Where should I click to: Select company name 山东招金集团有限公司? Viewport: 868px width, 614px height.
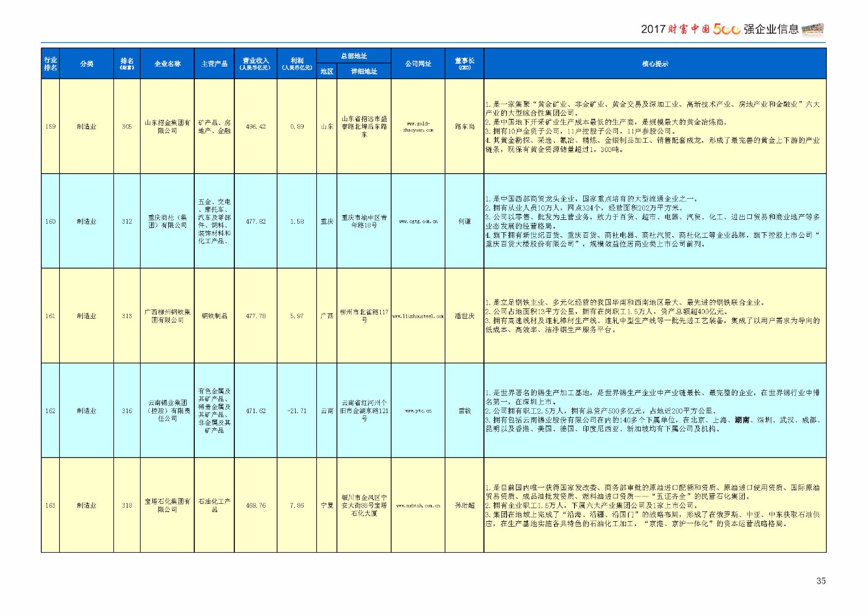pyautogui.click(x=167, y=126)
